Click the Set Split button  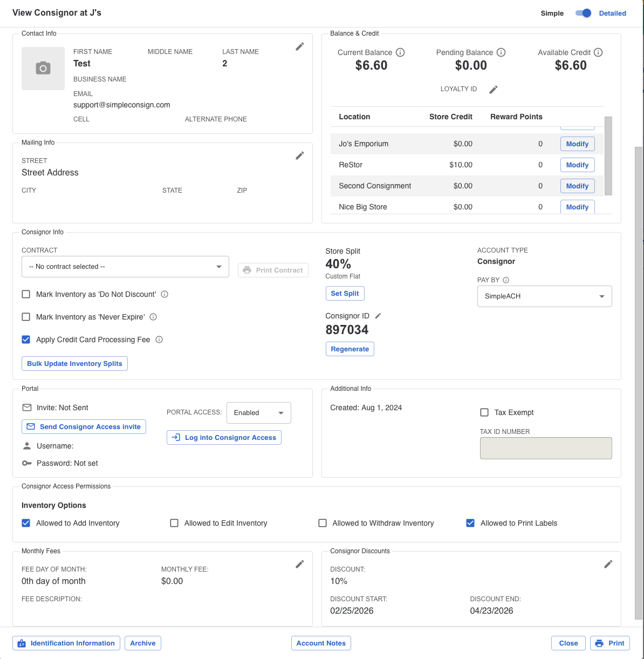pyautogui.click(x=345, y=293)
